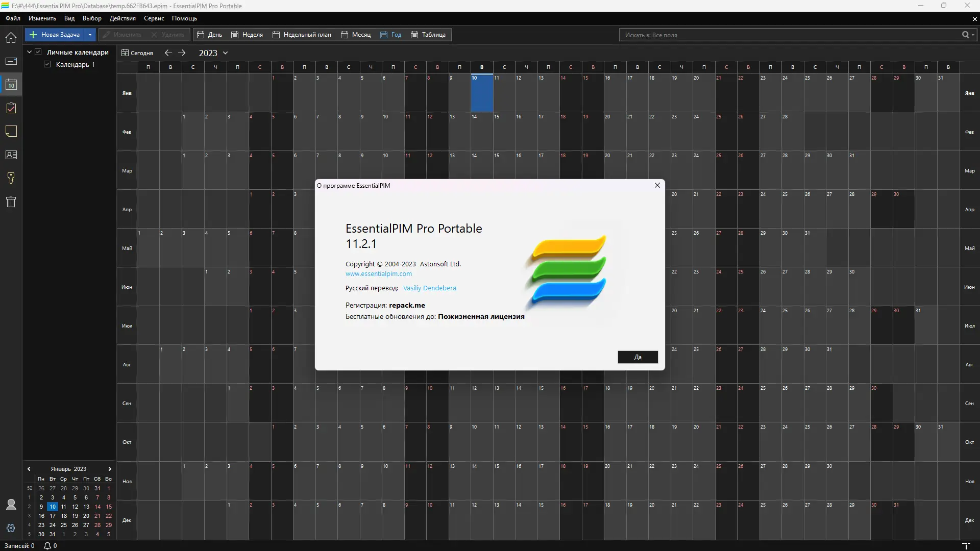
Task: Open the Calendar module in sidebar
Action: click(x=11, y=85)
